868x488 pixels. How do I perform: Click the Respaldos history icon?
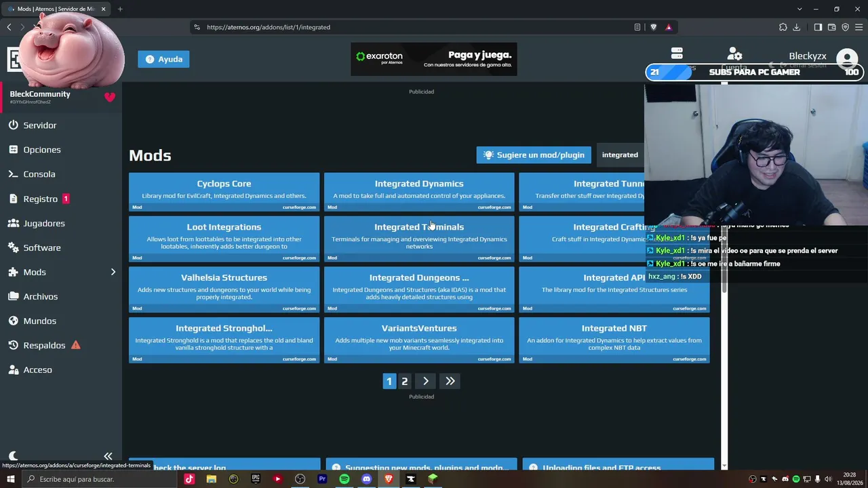pyautogui.click(x=13, y=345)
